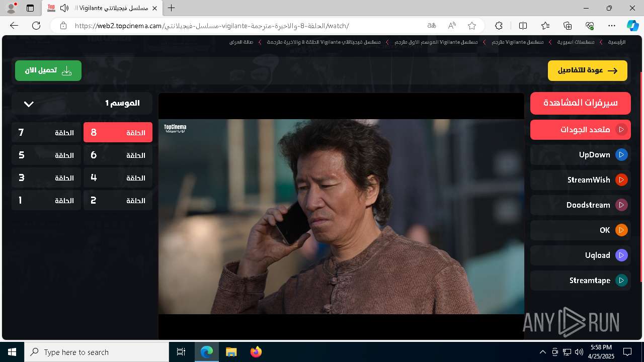Select the Vigilante browser tab
Viewport: 644px width, 362px height.
pyautogui.click(x=103, y=8)
